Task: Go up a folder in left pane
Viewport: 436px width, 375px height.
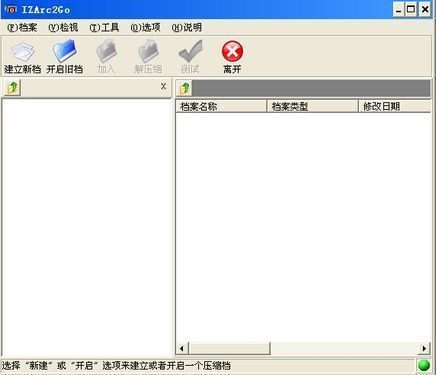Action: [x=13, y=88]
